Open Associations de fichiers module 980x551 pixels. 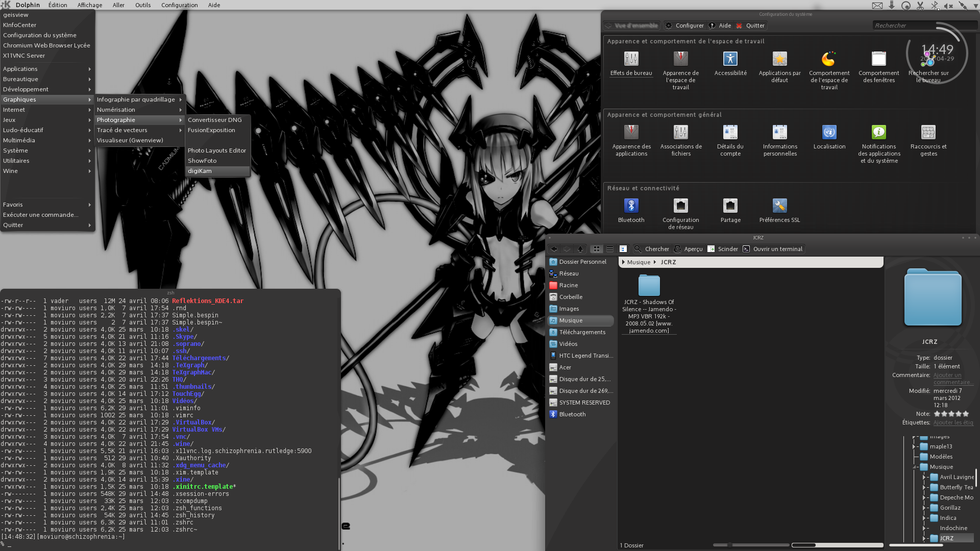pyautogui.click(x=681, y=140)
